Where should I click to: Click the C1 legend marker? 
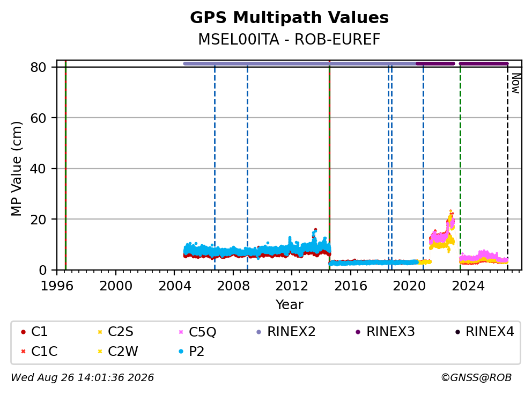(23, 332)
